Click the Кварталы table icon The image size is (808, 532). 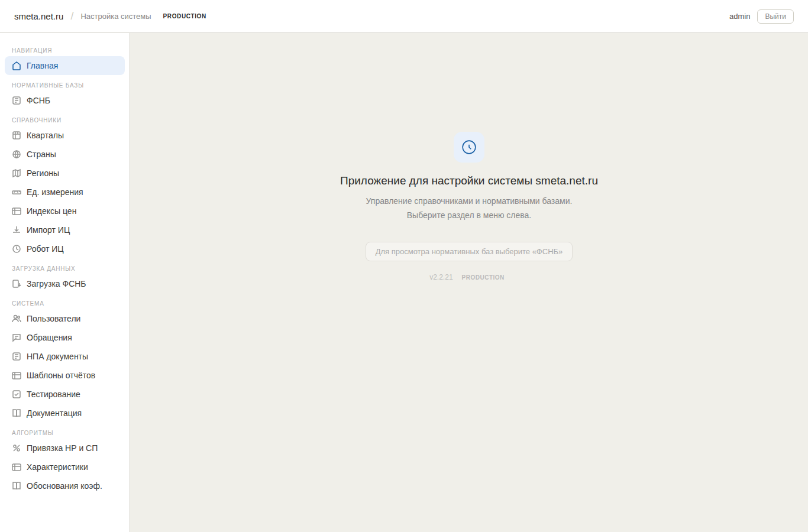pos(17,135)
